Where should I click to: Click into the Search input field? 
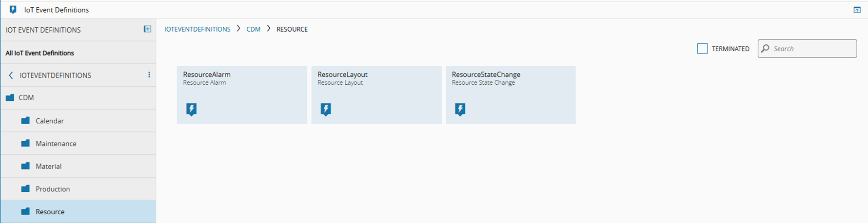tap(812, 49)
